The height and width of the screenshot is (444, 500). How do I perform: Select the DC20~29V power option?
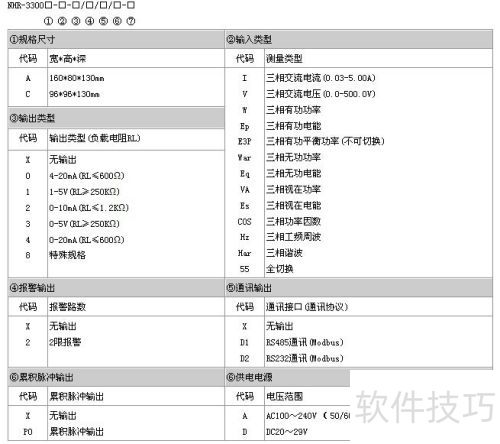point(287,432)
